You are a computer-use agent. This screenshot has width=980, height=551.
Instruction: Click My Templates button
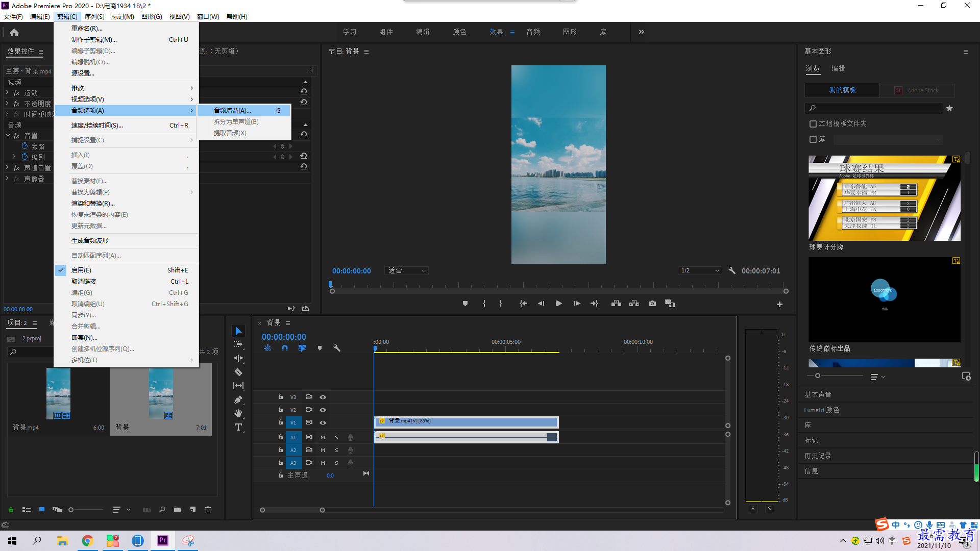click(842, 90)
